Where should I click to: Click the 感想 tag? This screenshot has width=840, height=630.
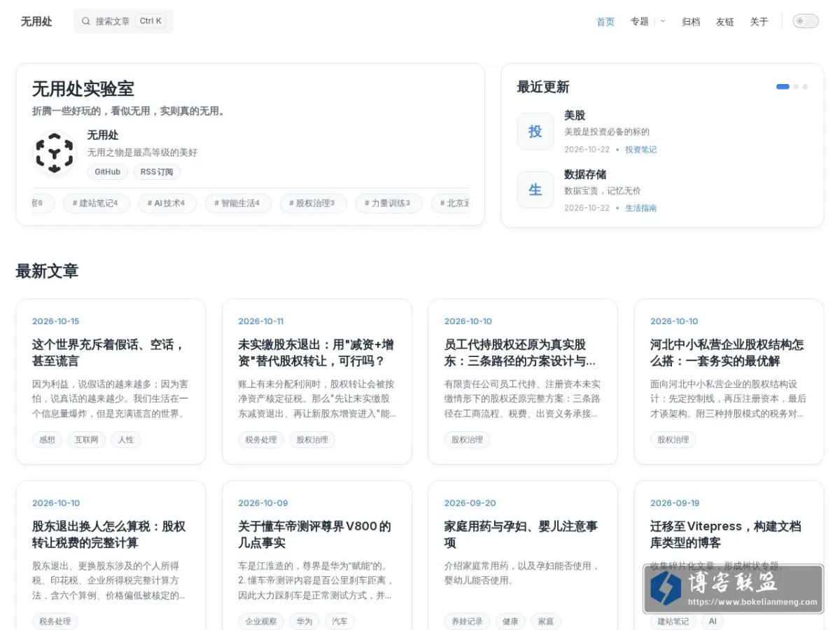[x=47, y=440]
